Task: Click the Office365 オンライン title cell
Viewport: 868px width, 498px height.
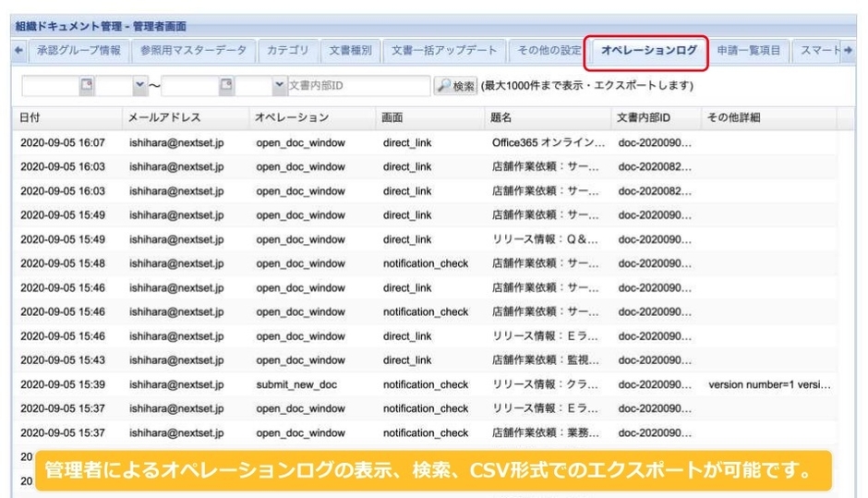Action: pos(548,143)
